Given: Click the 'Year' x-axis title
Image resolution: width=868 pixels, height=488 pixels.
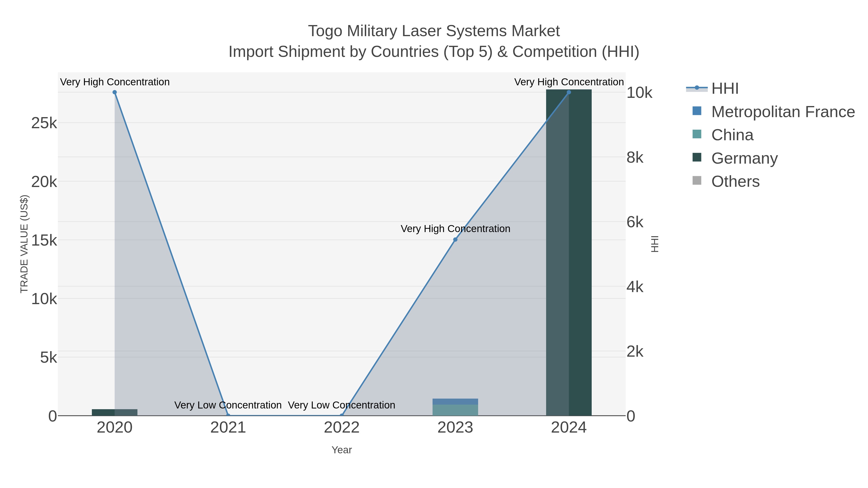Looking at the screenshot, I should coord(342,450).
